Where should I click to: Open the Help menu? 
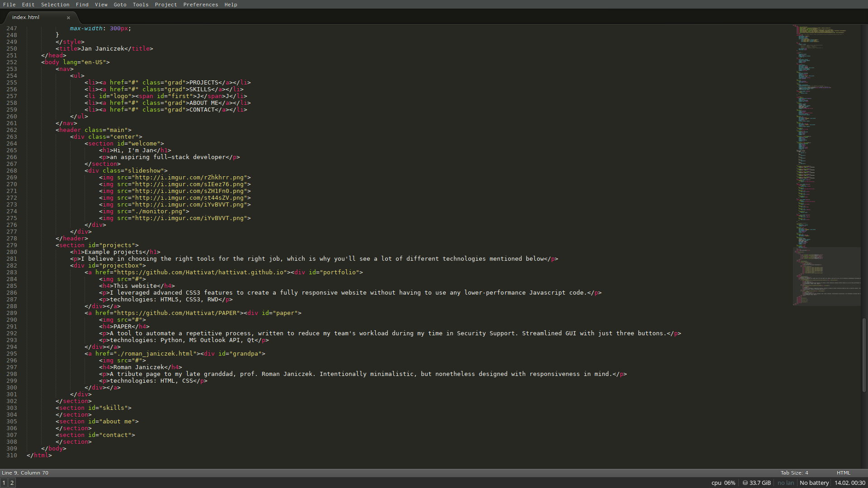[x=231, y=5]
